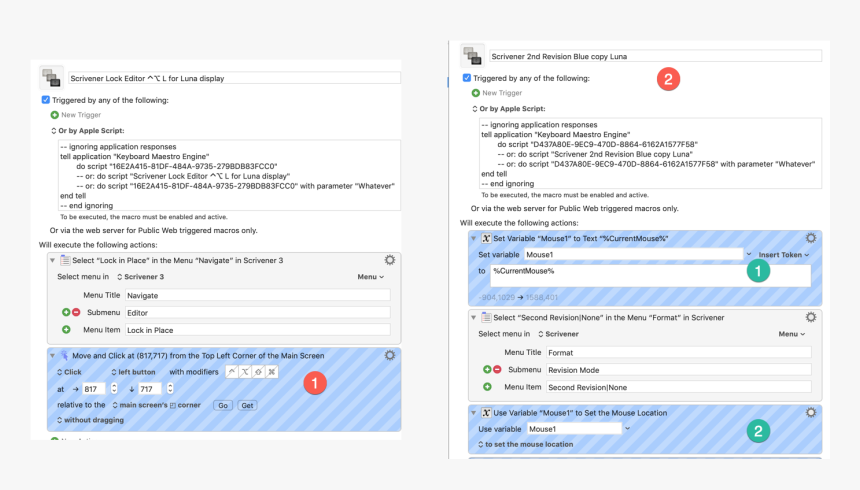The image size is (860, 490).
Task: Collapse the Use Variable Mouse1 action
Action: tap(474, 413)
